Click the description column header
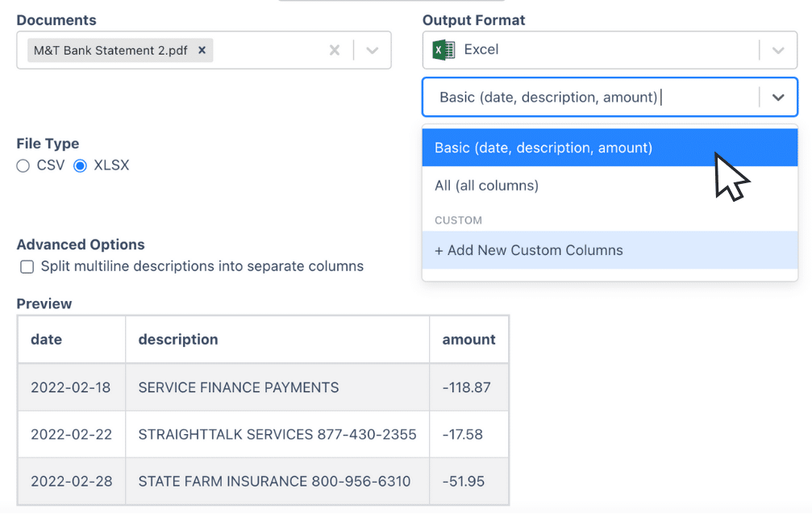 click(277, 340)
